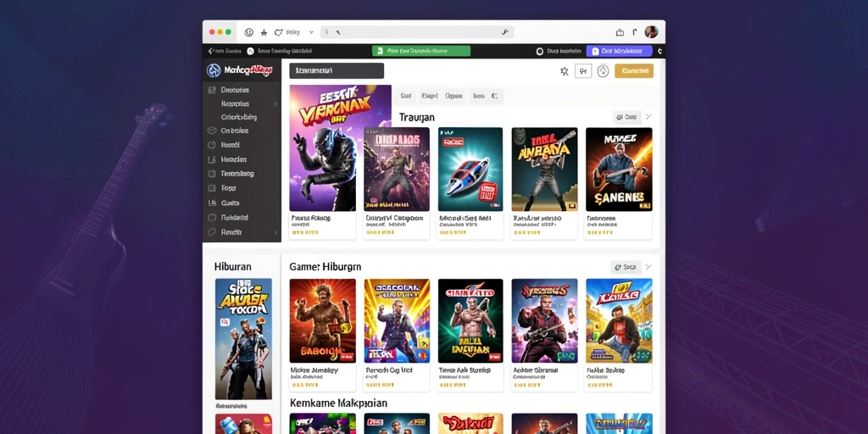868x434 pixels.
Task: Click the small button beside the Game Hiburgrn heading
Action: (626, 267)
